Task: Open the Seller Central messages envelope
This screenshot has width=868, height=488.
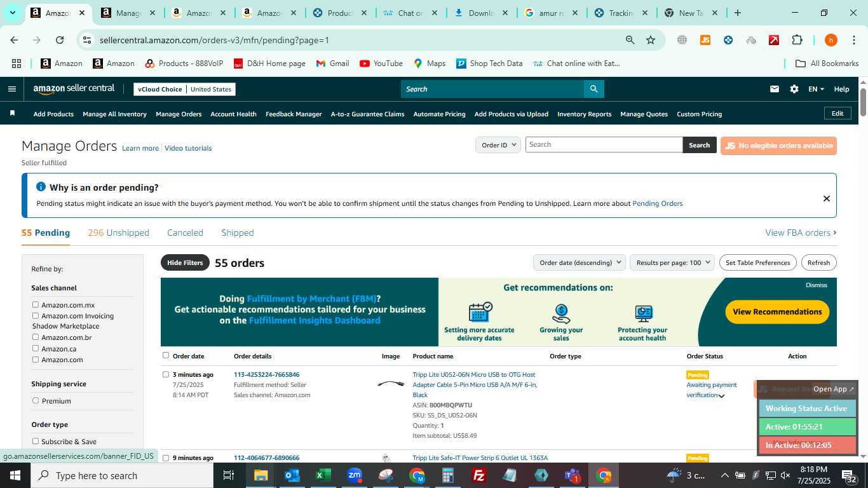Action: pos(774,89)
